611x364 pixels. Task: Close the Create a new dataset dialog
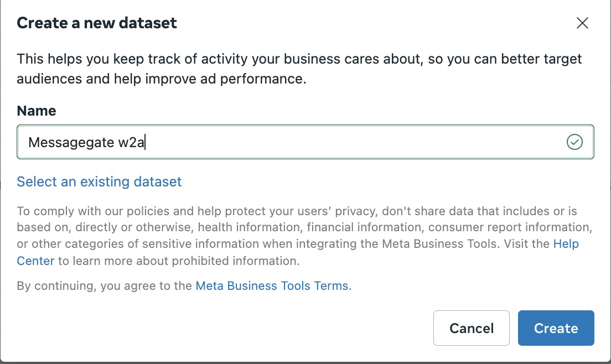coord(582,23)
